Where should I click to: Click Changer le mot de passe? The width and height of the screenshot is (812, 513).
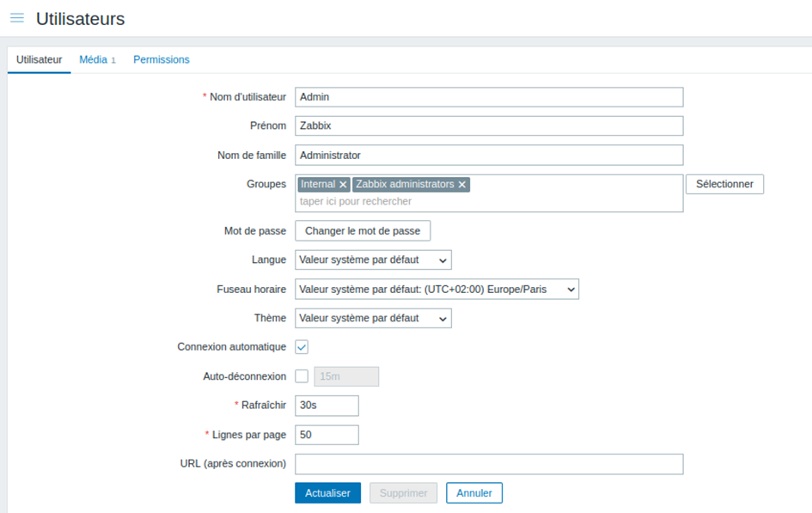click(x=363, y=231)
